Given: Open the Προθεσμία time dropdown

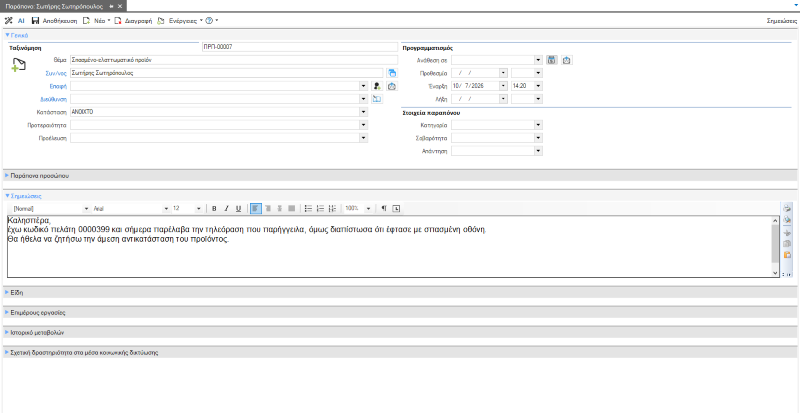Looking at the screenshot, I should [538, 73].
